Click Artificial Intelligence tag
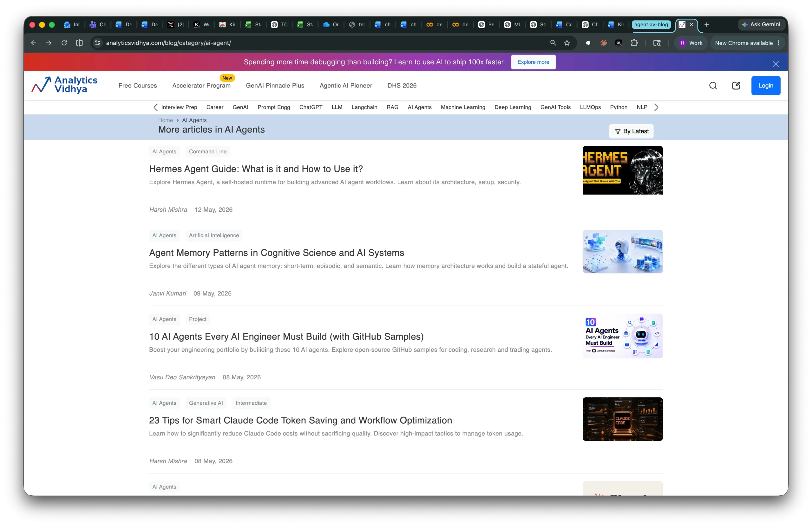This screenshot has width=812, height=527. click(x=214, y=235)
